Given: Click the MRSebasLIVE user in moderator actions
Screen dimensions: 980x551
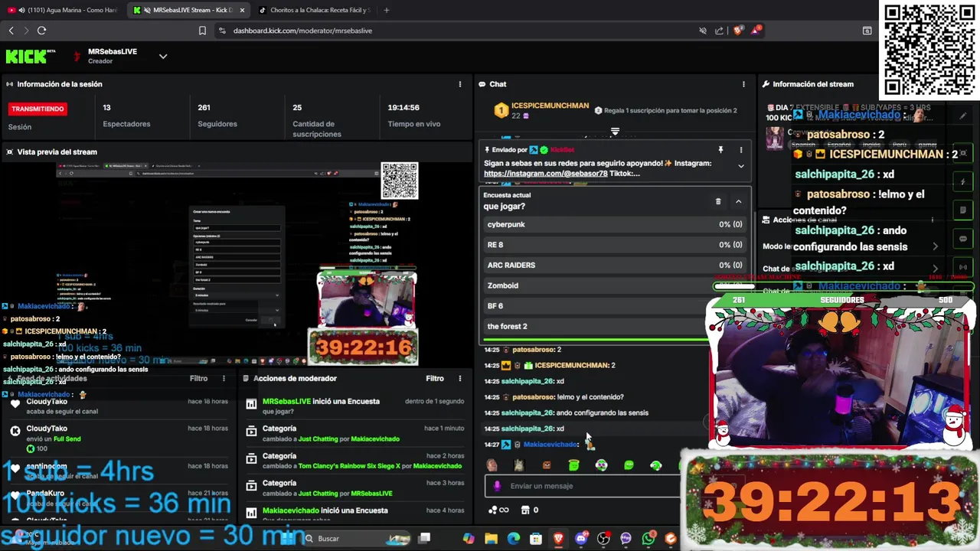Looking at the screenshot, I should tap(286, 401).
